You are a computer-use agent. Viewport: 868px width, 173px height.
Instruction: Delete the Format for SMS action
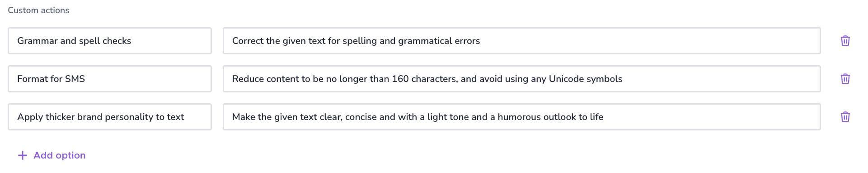click(x=845, y=79)
